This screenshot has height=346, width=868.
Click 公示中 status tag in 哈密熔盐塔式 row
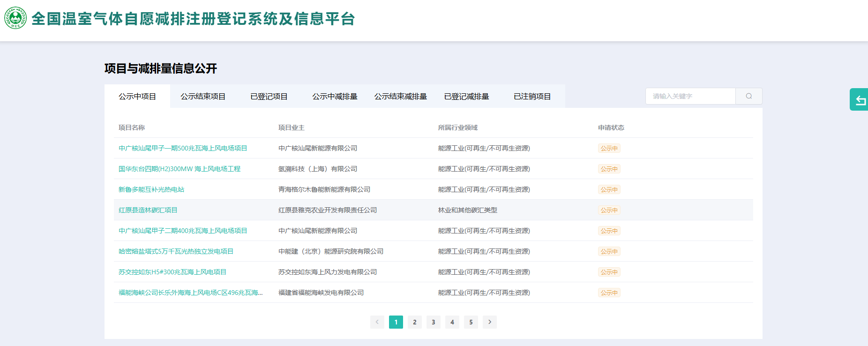tap(609, 251)
